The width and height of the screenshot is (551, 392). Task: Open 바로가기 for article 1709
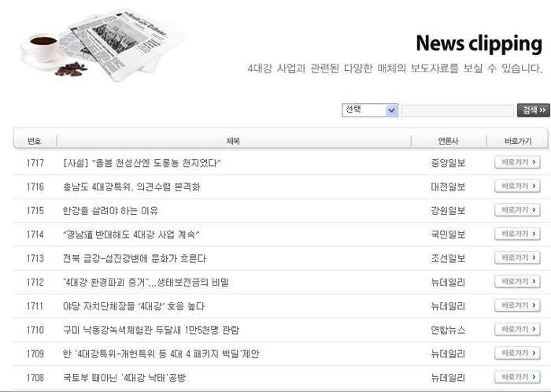tap(517, 353)
